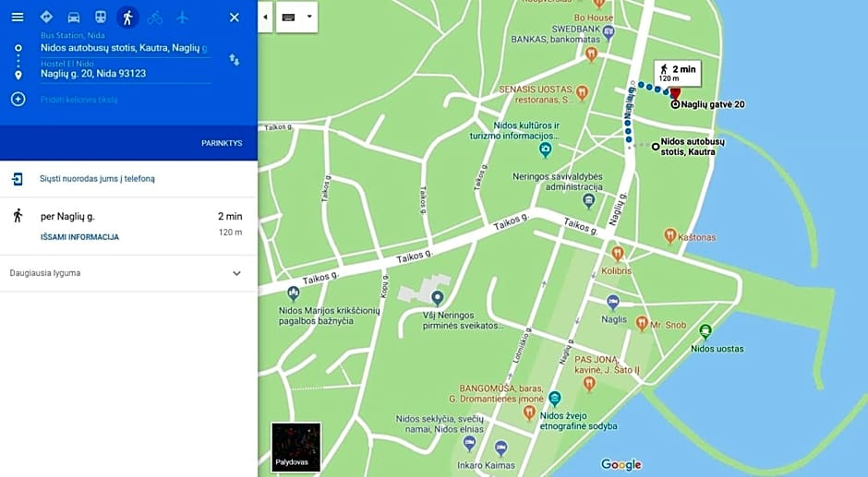
Task: Close the directions panel with X
Action: tap(234, 18)
